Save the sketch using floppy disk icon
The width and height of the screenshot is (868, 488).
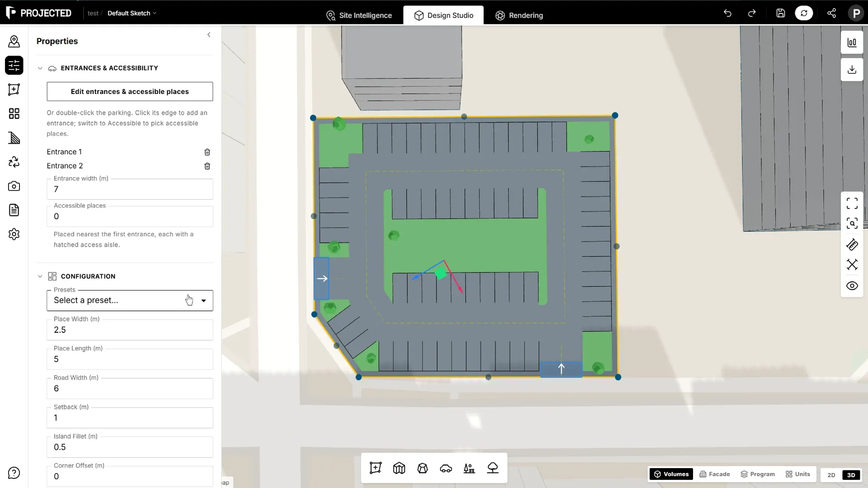tap(781, 13)
